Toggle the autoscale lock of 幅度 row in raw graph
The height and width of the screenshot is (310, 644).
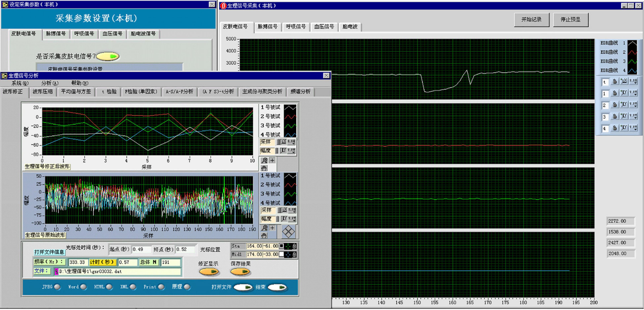click(278, 219)
